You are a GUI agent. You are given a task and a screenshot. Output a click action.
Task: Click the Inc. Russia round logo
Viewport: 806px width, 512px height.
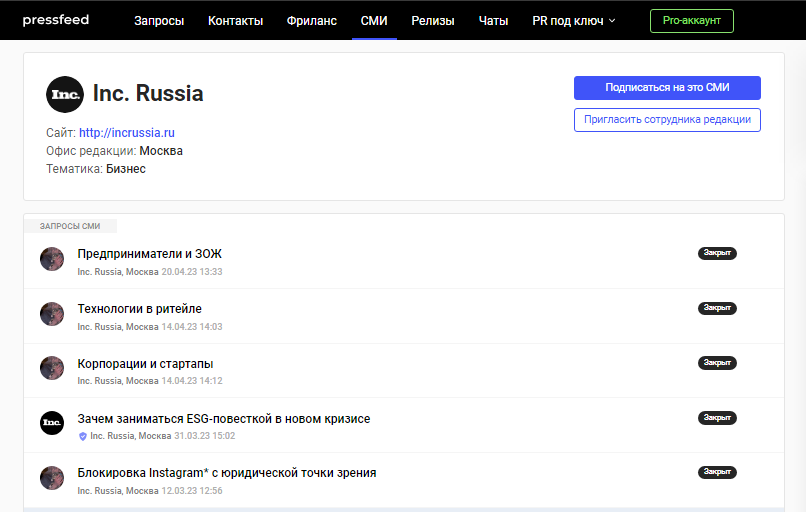tap(65, 94)
